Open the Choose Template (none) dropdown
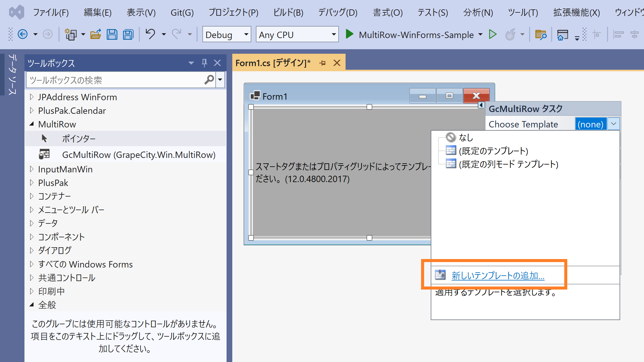The image size is (644, 362). click(613, 124)
